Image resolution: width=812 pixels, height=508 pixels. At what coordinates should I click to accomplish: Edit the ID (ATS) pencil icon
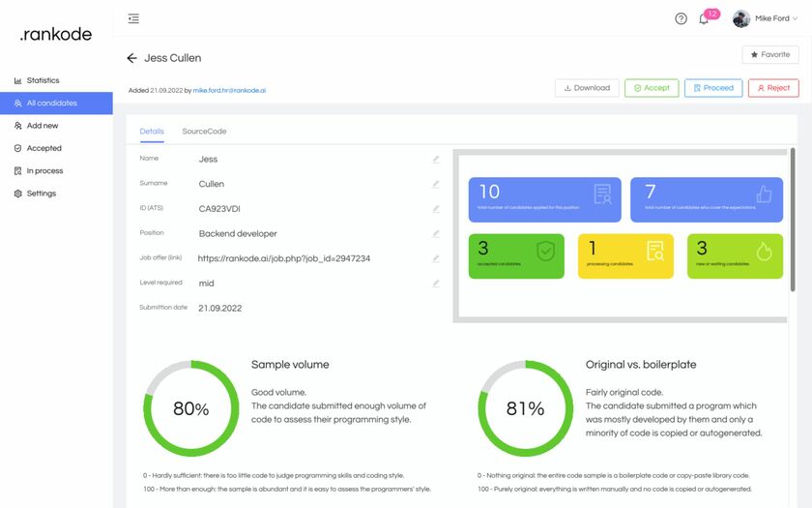point(436,208)
